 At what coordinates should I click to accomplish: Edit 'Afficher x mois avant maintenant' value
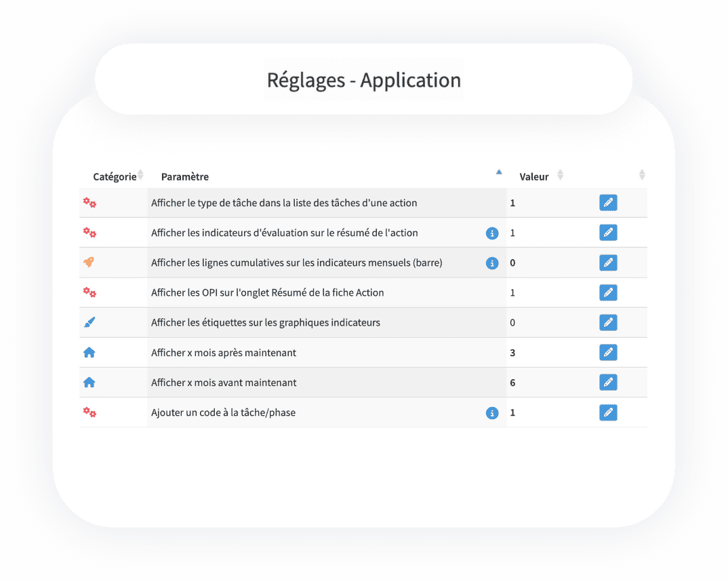click(608, 382)
